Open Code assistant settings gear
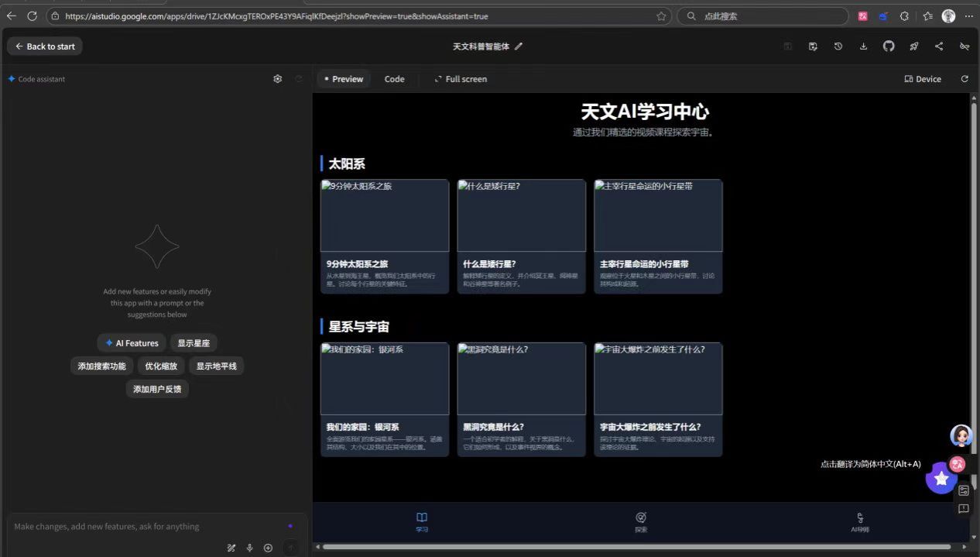The width and height of the screenshot is (980, 557). coord(278,79)
